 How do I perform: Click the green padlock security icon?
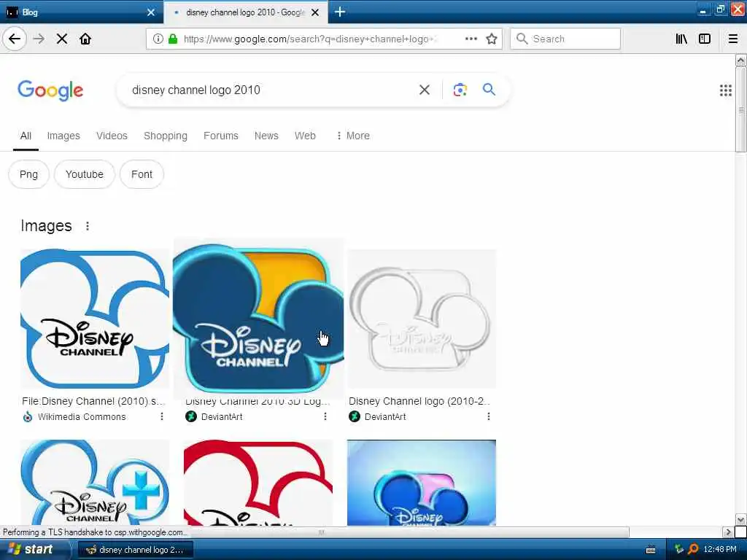tap(173, 39)
